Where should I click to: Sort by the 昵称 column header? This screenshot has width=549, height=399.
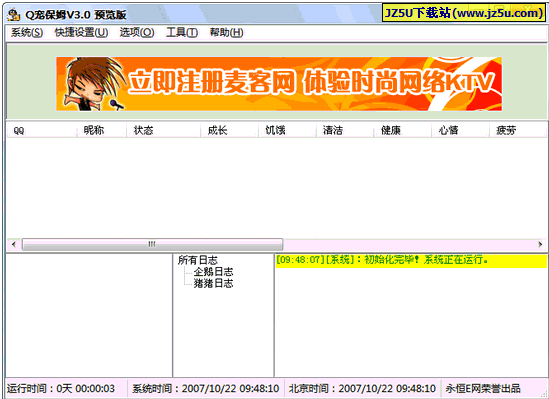point(102,131)
